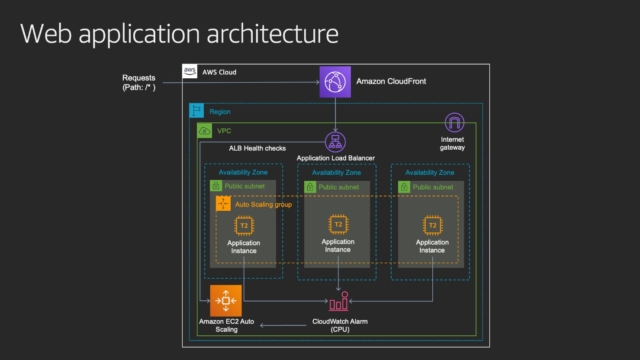640x360 pixels.
Task: Select the T2 instance icon under Auto Scaling group
Action: (x=244, y=225)
